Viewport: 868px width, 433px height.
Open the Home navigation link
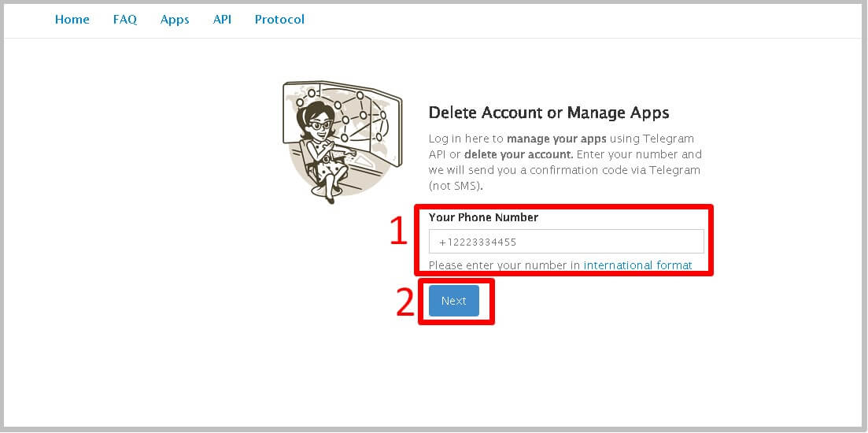tap(72, 20)
